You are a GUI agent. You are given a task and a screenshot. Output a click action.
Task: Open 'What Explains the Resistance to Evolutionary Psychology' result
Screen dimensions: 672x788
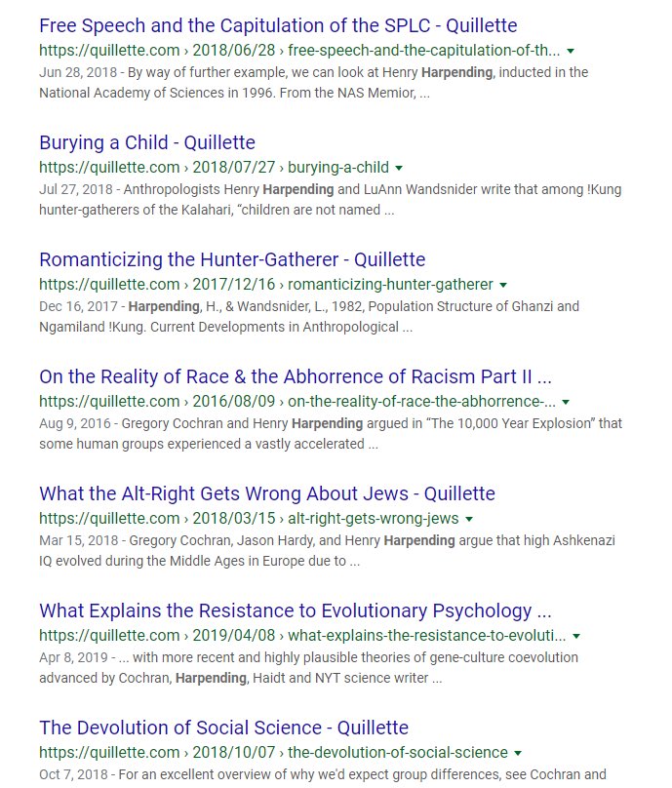(296, 611)
